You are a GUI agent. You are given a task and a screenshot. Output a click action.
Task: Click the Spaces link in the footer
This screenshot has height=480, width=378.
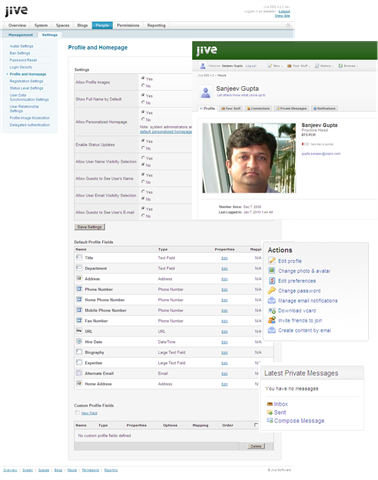44,470
